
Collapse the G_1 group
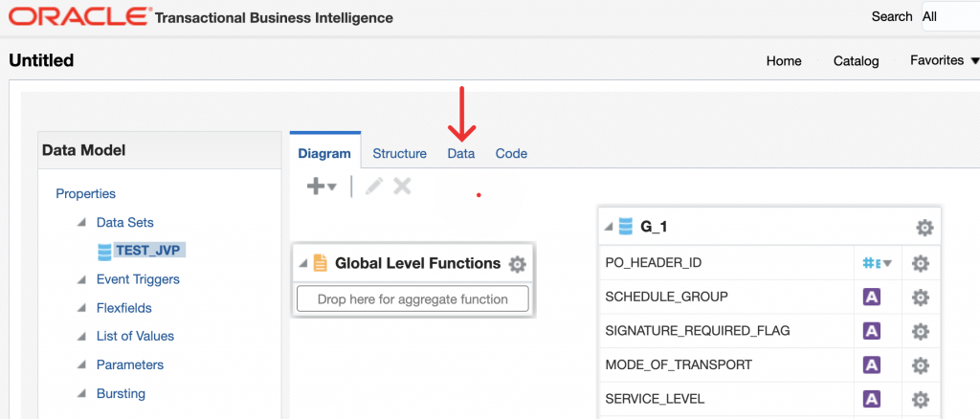pyautogui.click(x=610, y=228)
